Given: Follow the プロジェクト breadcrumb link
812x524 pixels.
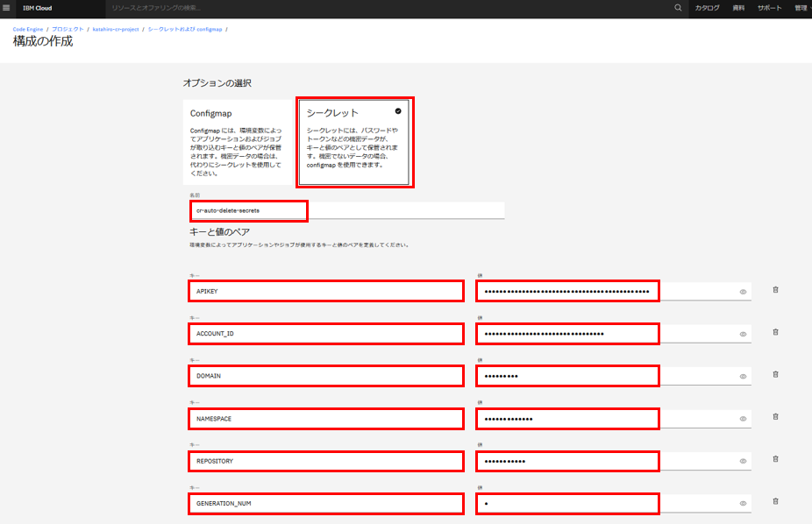Looking at the screenshot, I should (68, 30).
